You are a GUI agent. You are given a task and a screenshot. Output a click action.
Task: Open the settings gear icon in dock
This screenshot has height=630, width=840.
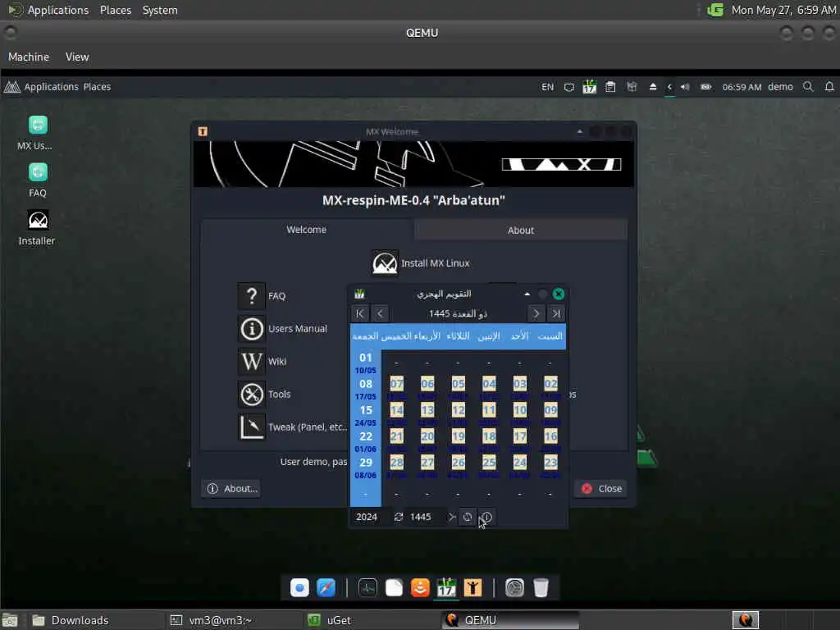(x=514, y=587)
